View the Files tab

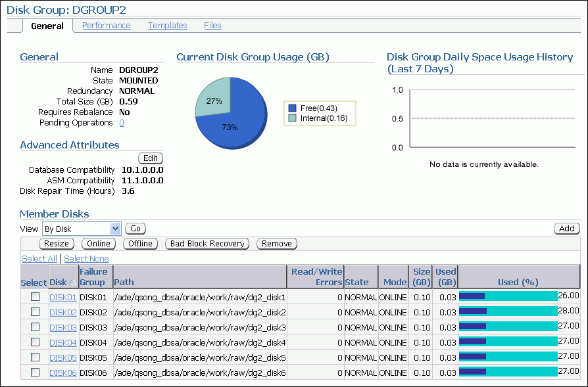point(212,25)
